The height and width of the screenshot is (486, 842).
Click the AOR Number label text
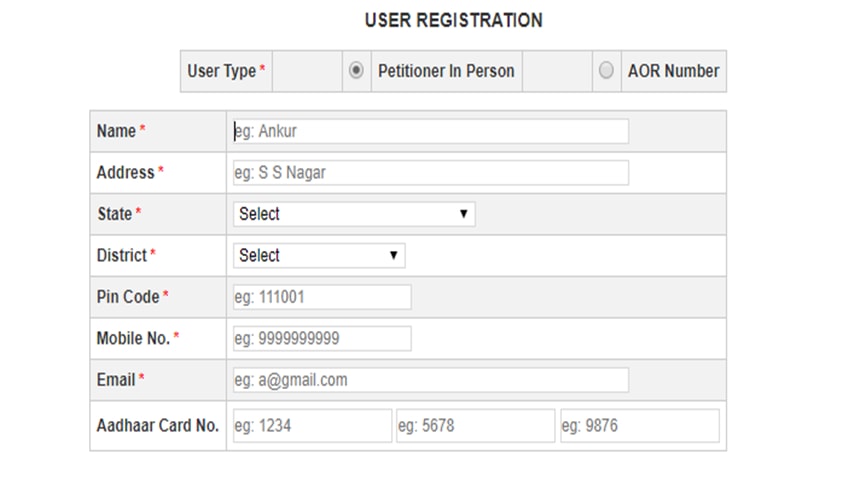[673, 71]
